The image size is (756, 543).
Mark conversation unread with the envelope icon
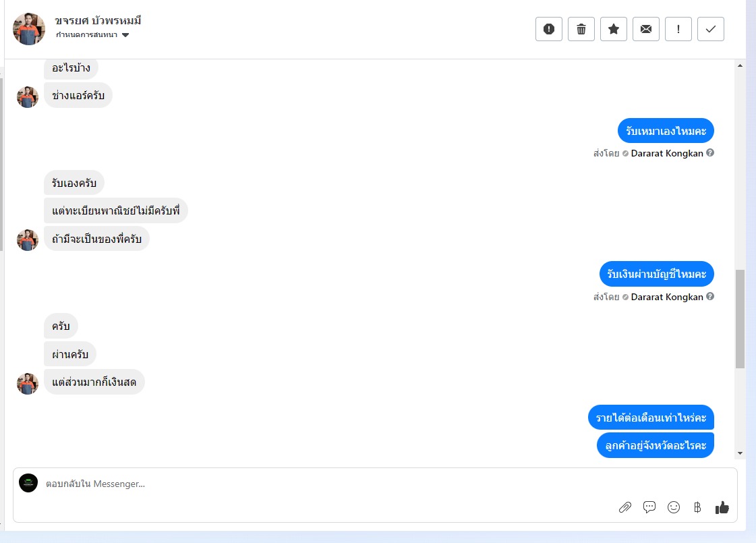645,29
